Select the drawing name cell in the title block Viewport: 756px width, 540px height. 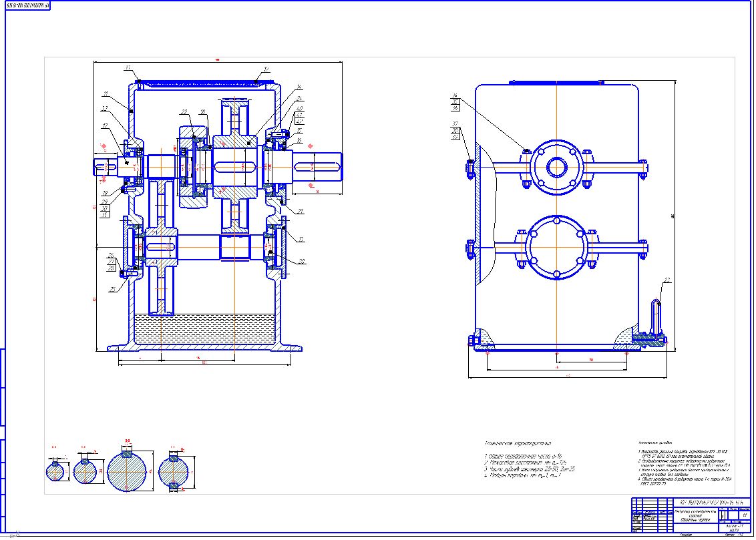695,517
